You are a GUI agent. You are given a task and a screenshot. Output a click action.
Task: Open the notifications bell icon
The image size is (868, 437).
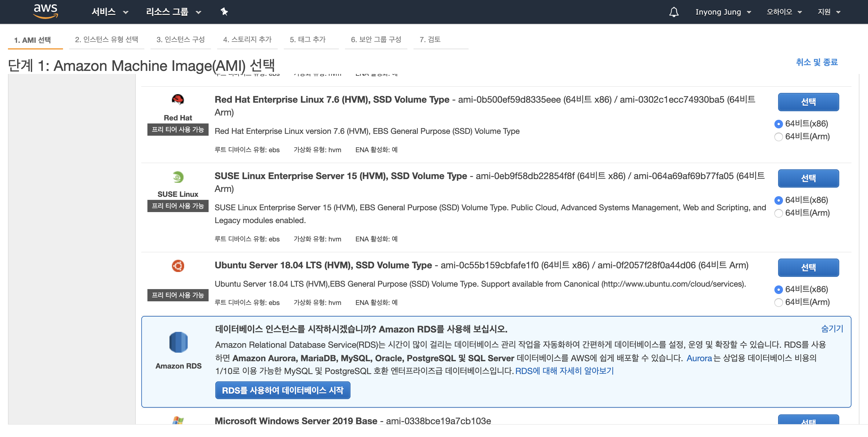pyautogui.click(x=673, y=12)
